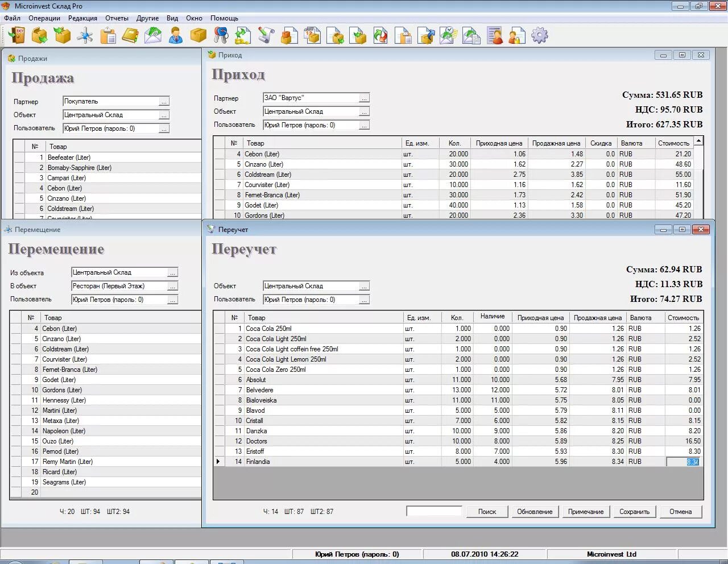The image size is (728, 564).
Task: Click the document with coins and arrows icon
Action: click(244, 36)
